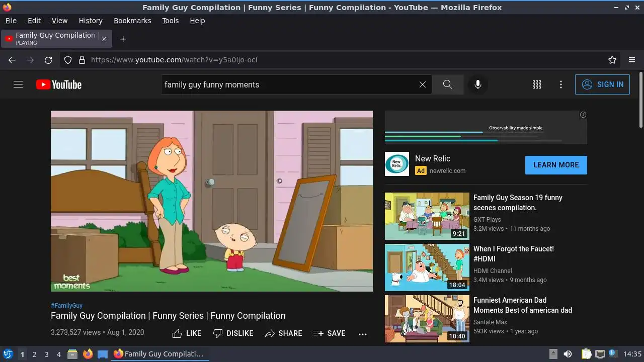The image size is (644, 362).
Task: Select the Family Guy Compilation tab
Action: coord(56,39)
